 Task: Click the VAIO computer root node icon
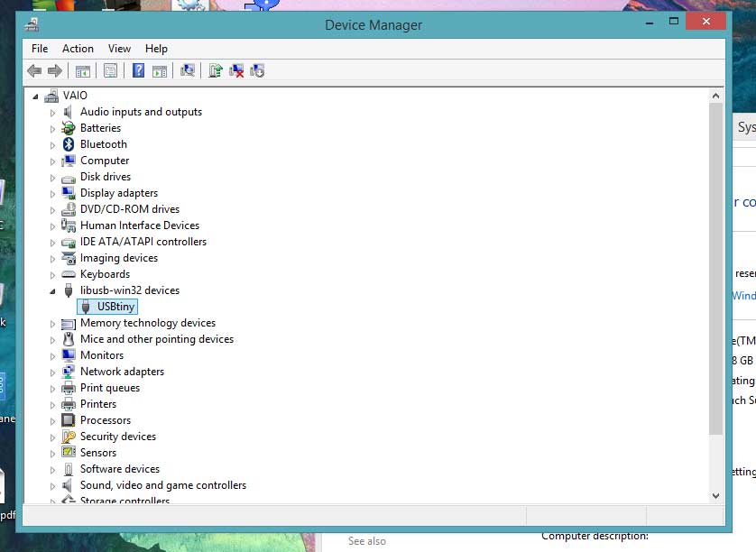[51, 96]
